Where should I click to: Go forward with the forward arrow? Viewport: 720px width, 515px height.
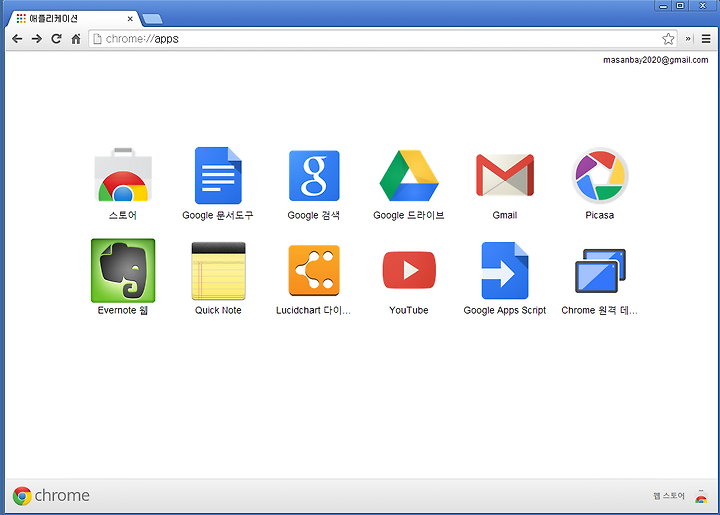(x=37, y=39)
